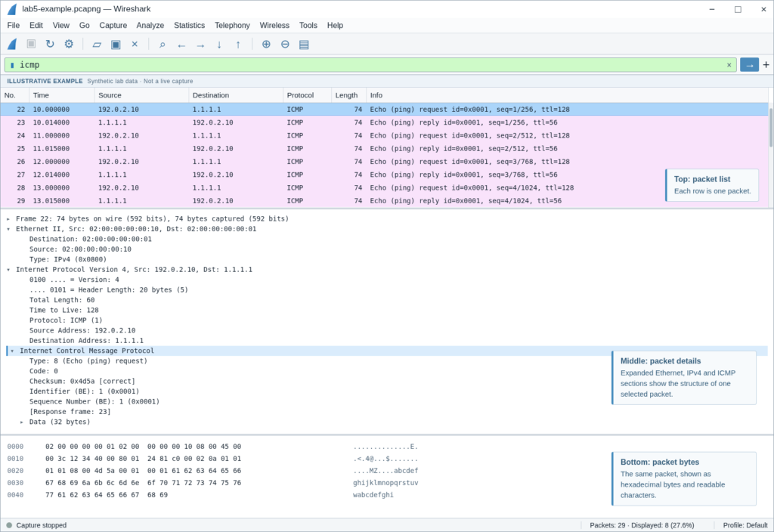The image size is (774, 532).
Task: Select packet 23 echo reply row
Action: pos(384,122)
